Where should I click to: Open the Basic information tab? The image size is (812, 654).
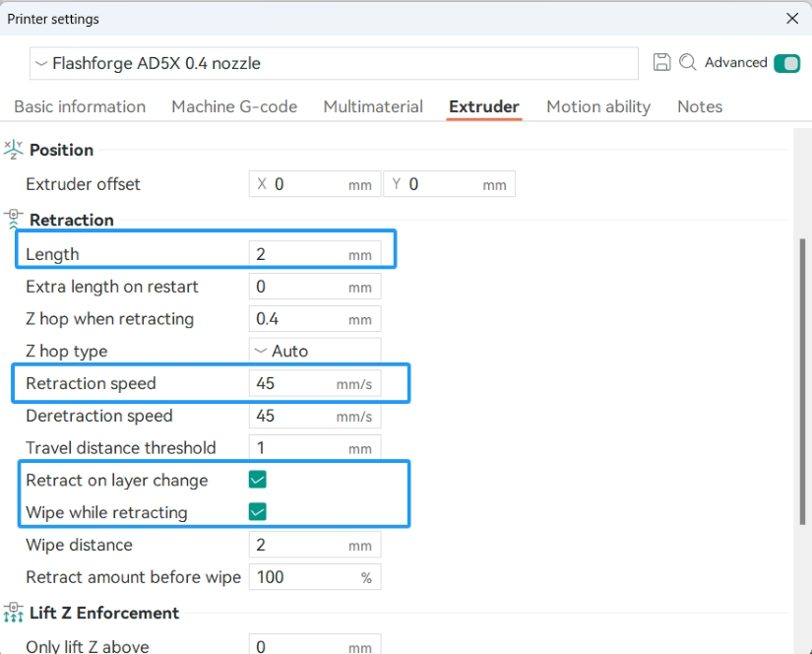(80, 106)
